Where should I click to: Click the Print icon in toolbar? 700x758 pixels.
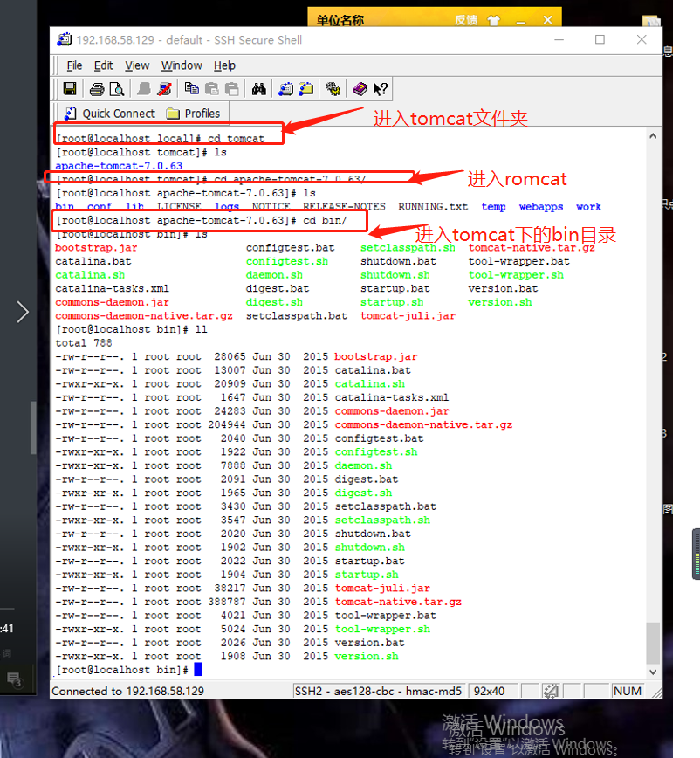coord(97,89)
